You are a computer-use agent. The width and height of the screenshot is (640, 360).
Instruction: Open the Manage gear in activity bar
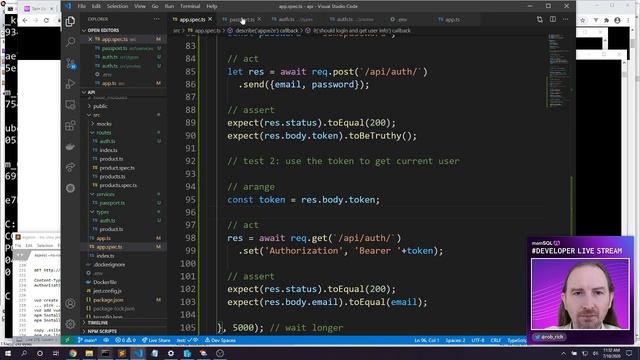(70, 324)
